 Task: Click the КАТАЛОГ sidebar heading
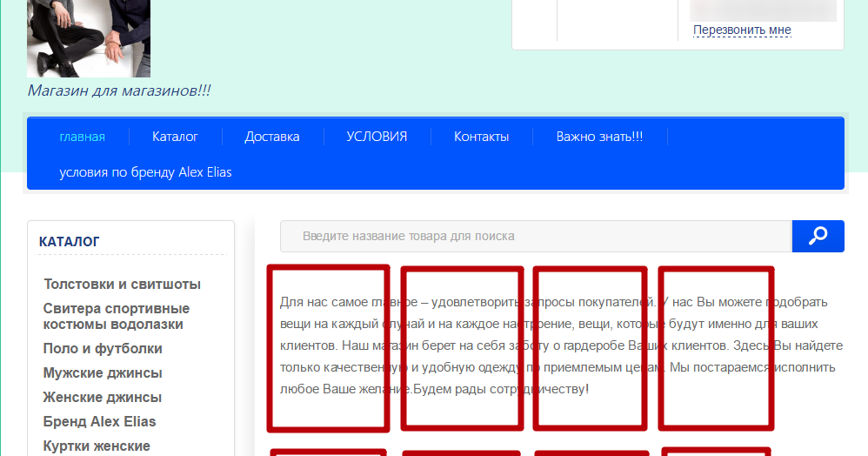[x=70, y=242]
